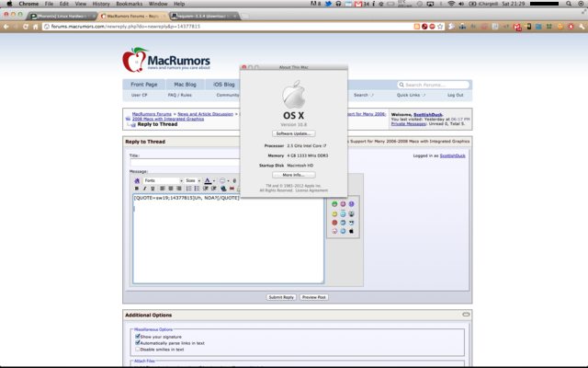Image resolution: width=588 pixels, height=368 pixels.
Task: Toggle bold formatting in the message editor
Action: (137, 189)
